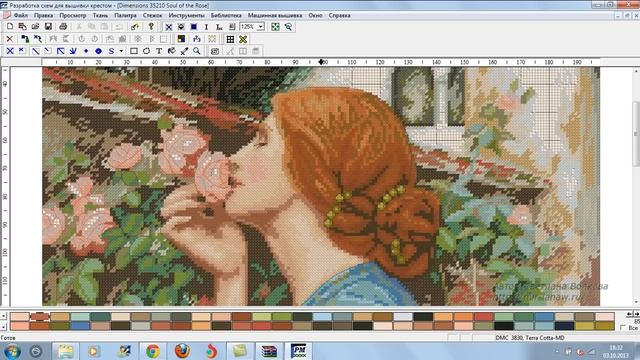Select the ellipse selection tool
The image size is (640, 360).
pos(146,51)
